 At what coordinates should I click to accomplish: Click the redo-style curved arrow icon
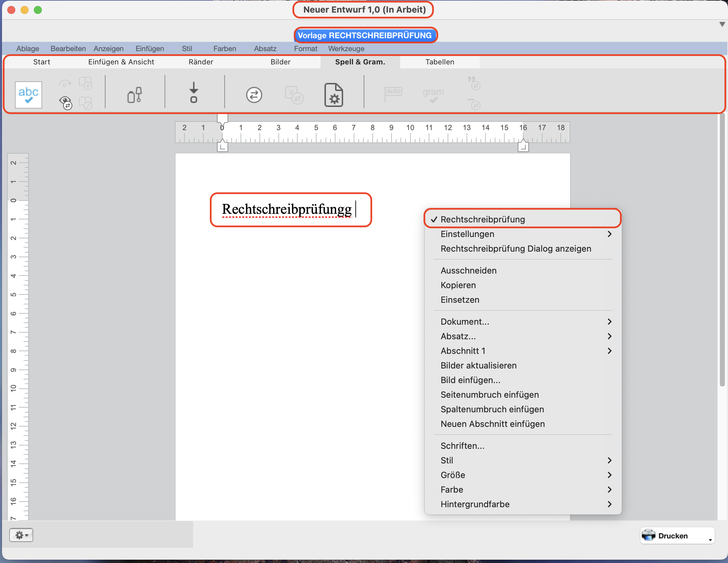pos(65,83)
